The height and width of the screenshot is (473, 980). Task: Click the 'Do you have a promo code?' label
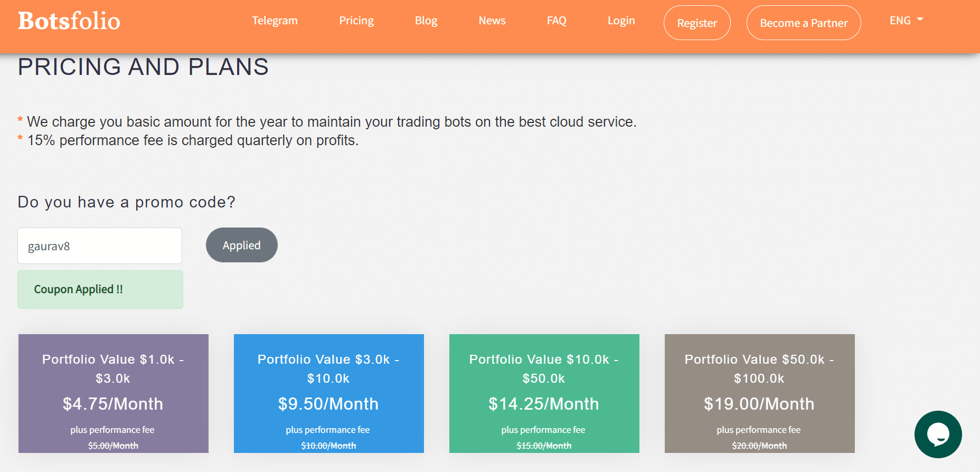127,202
